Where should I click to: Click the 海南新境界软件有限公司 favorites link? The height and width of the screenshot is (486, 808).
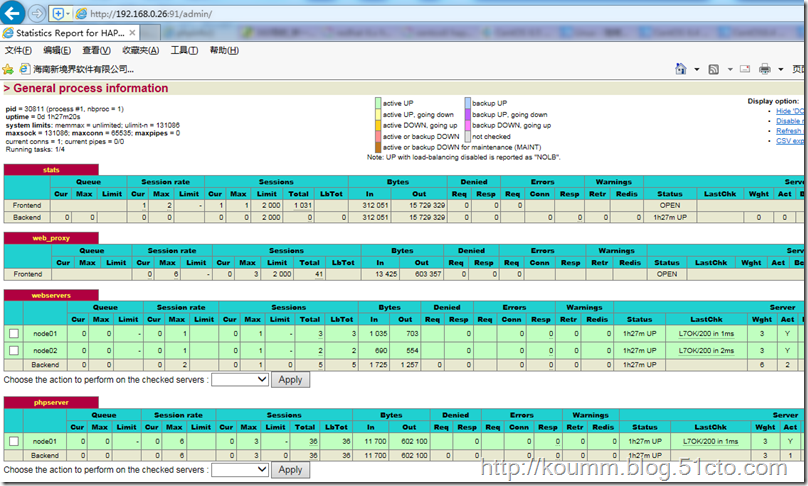83,69
